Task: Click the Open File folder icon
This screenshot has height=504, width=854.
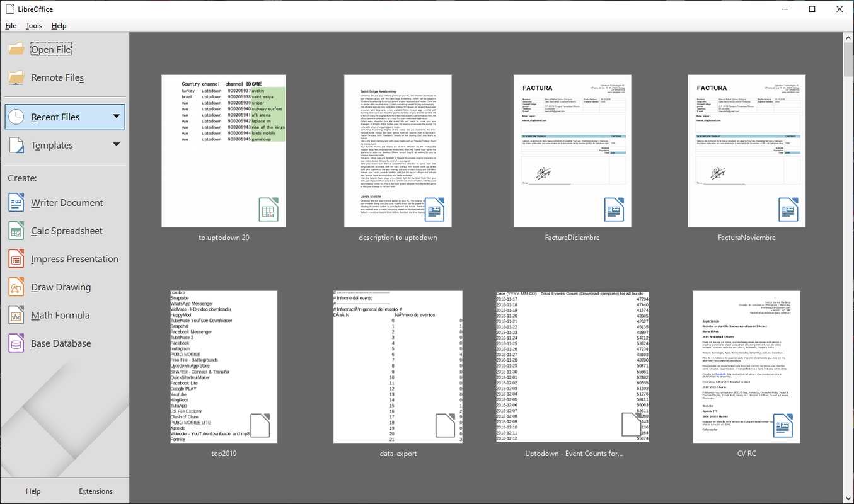Action: [x=16, y=49]
